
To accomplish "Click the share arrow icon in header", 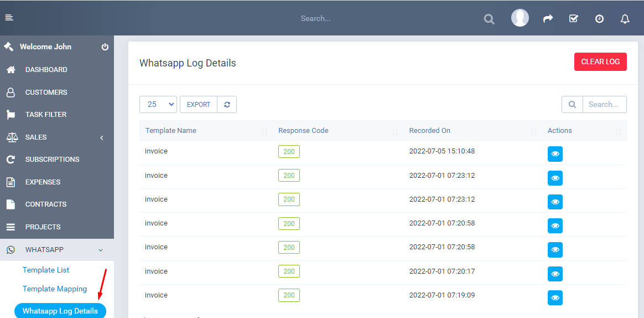I will [548, 19].
